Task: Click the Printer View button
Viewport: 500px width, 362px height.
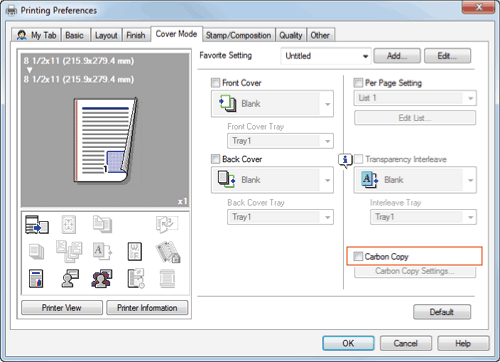Action: [62, 308]
